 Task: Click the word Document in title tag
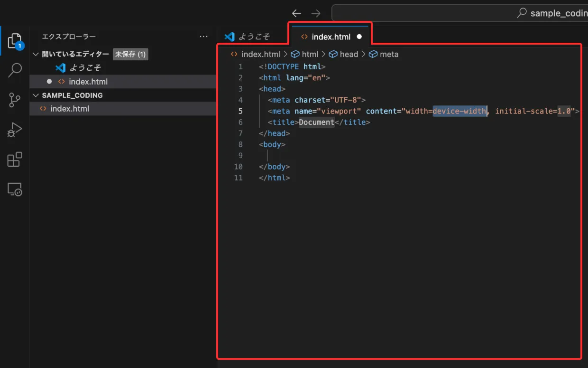click(x=317, y=122)
